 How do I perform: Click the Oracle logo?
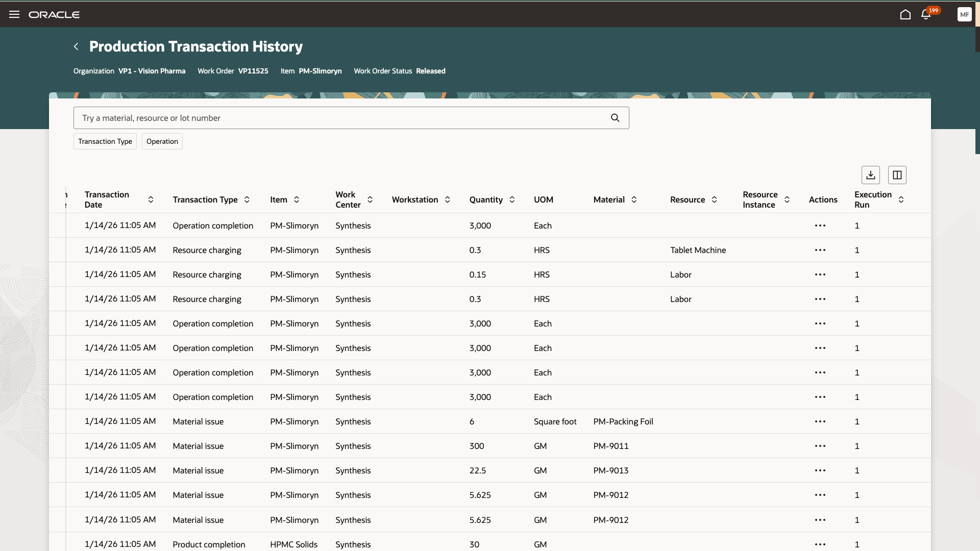pos(55,14)
